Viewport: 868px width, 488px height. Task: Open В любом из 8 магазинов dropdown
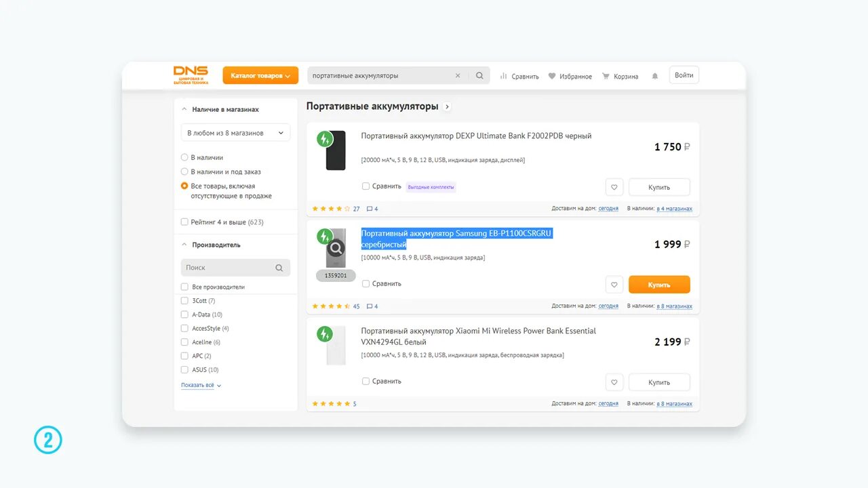click(x=235, y=133)
